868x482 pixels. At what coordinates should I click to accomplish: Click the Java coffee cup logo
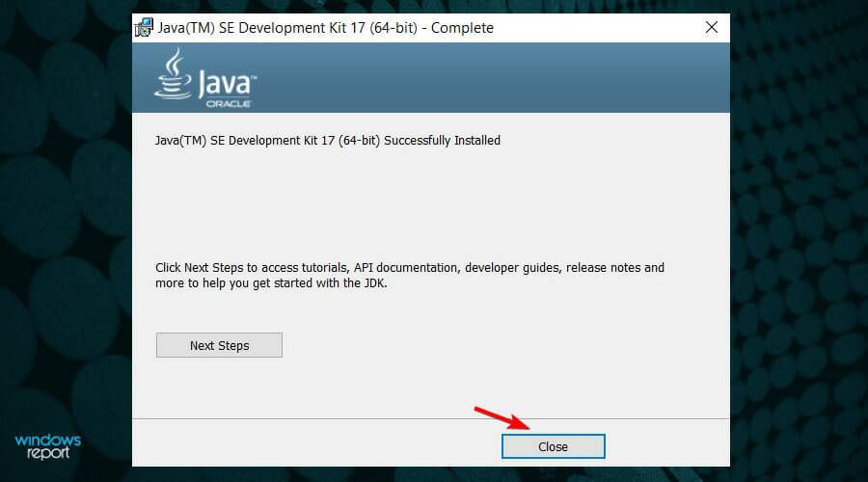[x=173, y=76]
